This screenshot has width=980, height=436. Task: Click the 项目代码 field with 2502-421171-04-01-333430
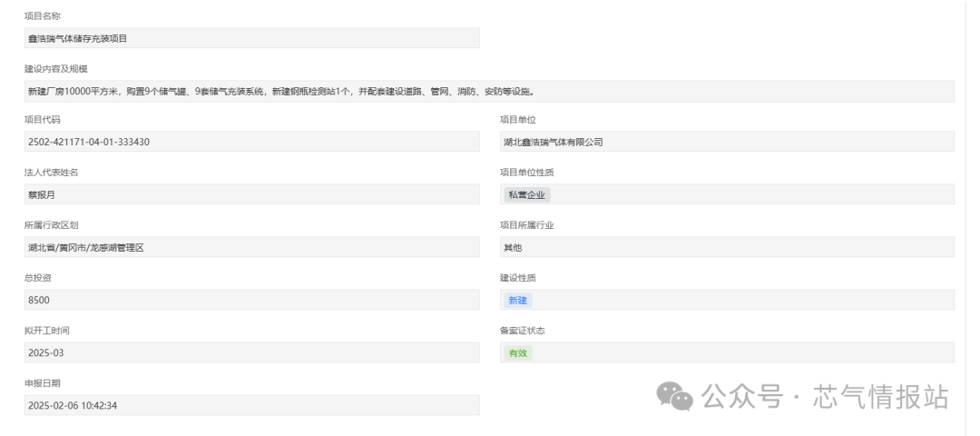pyautogui.click(x=251, y=142)
